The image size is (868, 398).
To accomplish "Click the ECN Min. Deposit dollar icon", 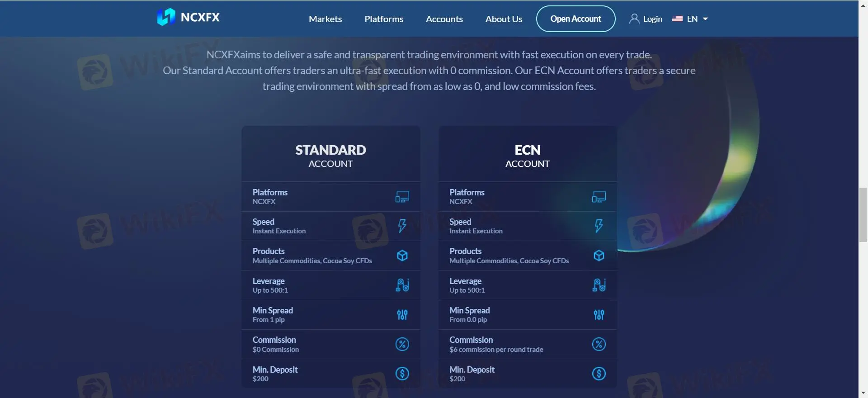I will [599, 374].
